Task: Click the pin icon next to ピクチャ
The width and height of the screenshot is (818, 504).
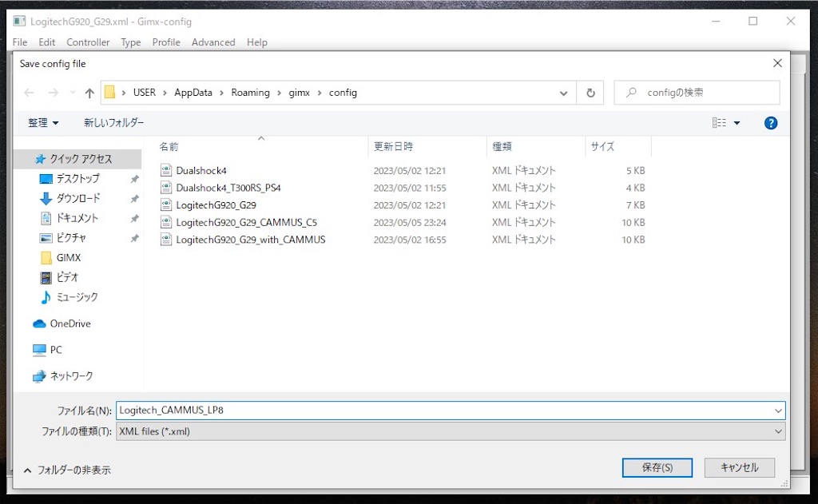Action: pos(134,239)
